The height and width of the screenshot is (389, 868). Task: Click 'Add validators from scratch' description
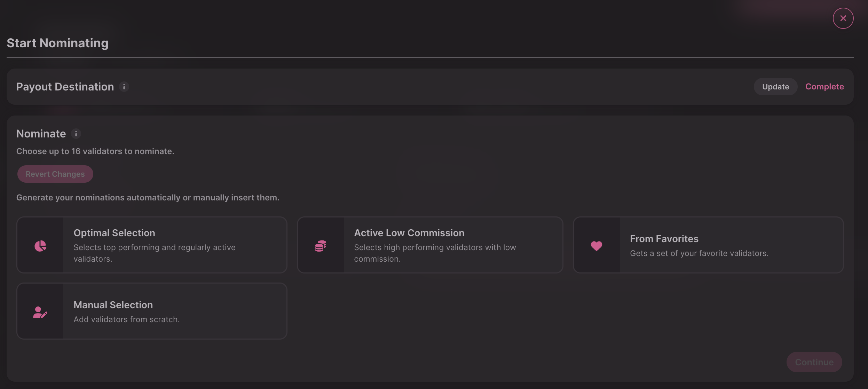pyautogui.click(x=126, y=319)
